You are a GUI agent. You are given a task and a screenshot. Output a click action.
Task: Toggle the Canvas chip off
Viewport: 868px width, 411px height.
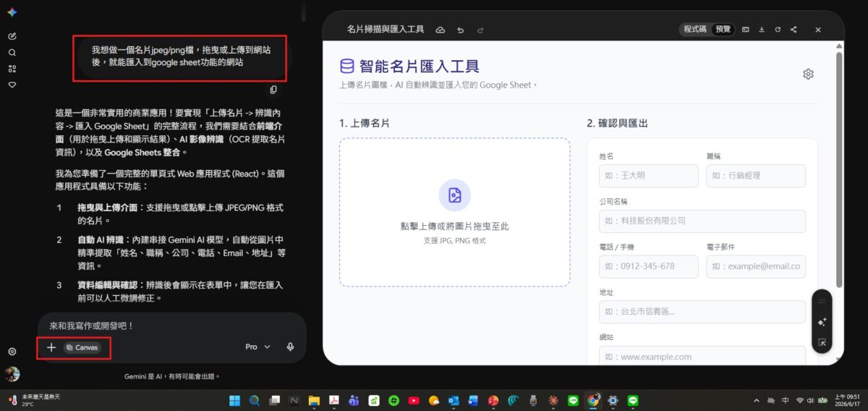[82, 347]
